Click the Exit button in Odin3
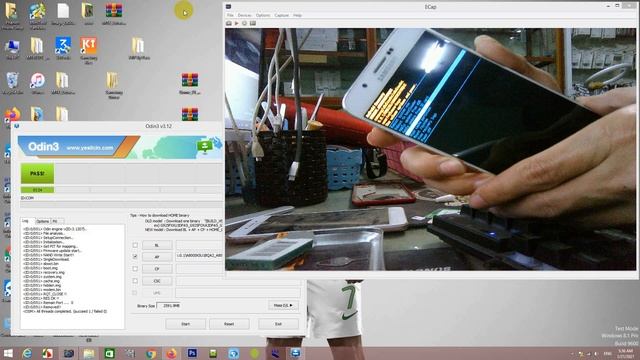This screenshot has width=640, height=360. pyautogui.click(x=278, y=324)
